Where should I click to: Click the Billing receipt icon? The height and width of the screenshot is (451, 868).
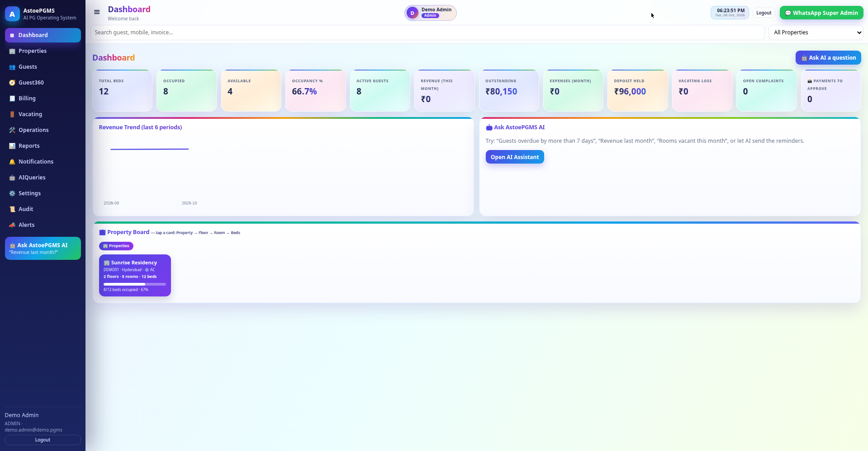coord(12,99)
